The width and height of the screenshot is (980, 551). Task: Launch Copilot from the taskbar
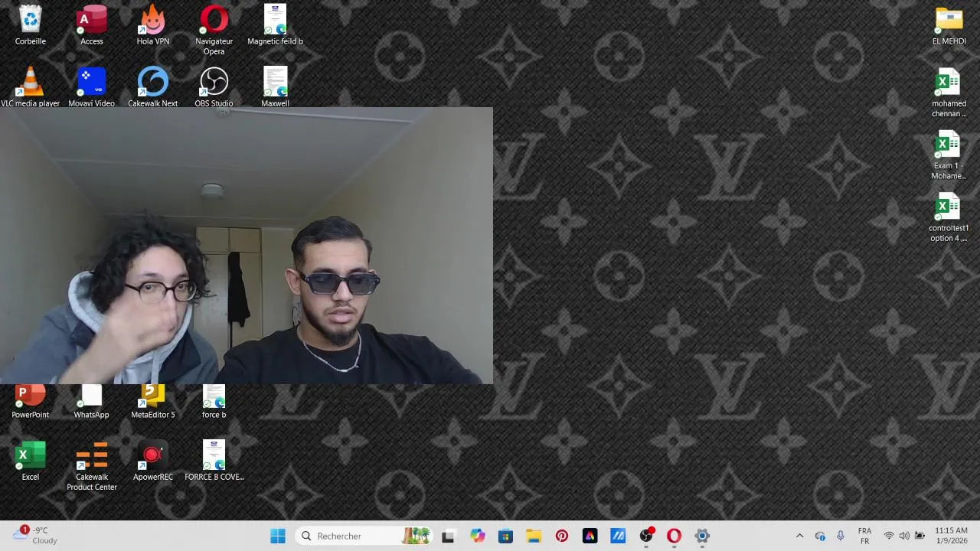point(477,536)
